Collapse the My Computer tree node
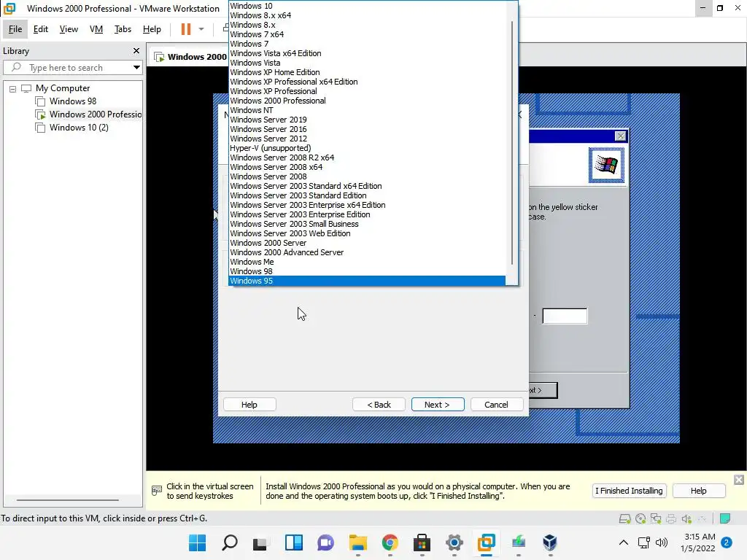 (13, 88)
